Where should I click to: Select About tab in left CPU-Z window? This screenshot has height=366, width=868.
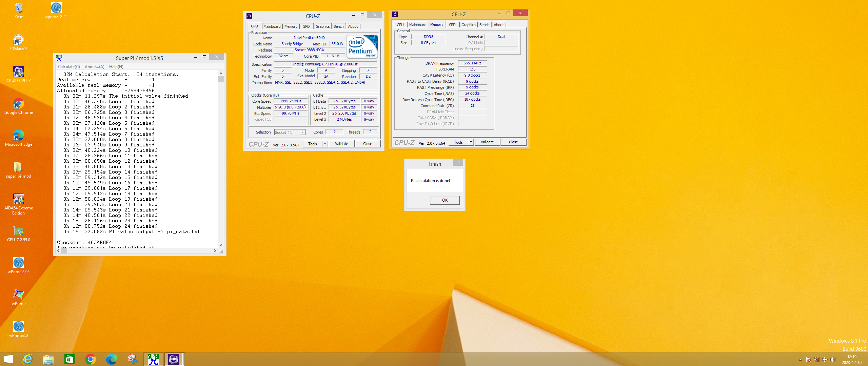(353, 26)
